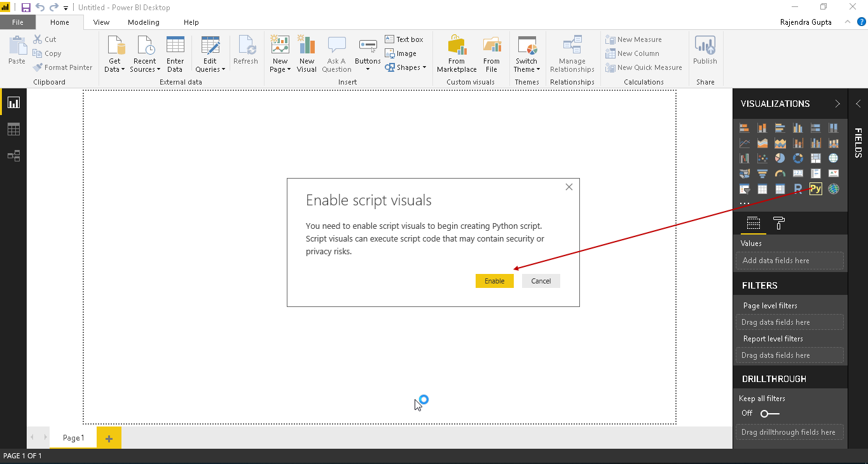
Task: Select the Slicer visual
Action: 745,189
